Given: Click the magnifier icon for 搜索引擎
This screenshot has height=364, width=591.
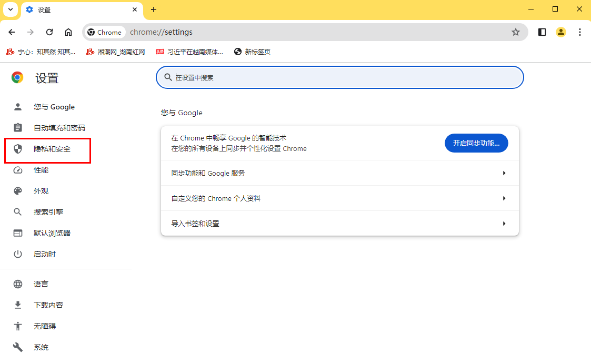Looking at the screenshot, I should point(18,212).
